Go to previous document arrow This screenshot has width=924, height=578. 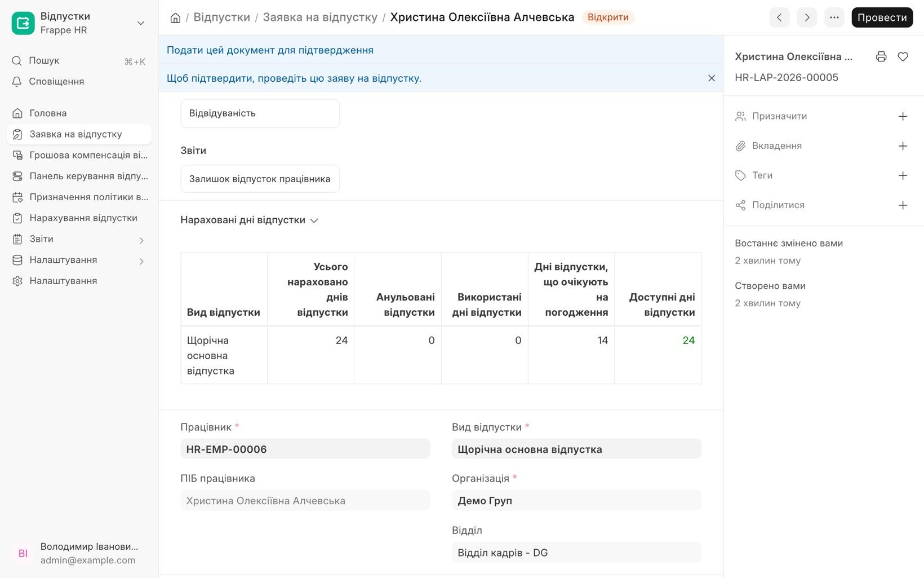coord(779,17)
